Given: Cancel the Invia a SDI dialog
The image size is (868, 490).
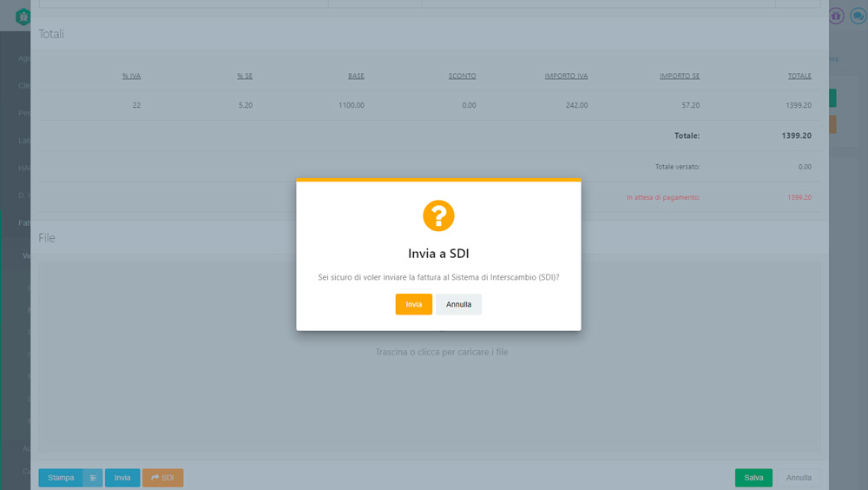Looking at the screenshot, I should coord(458,304).
